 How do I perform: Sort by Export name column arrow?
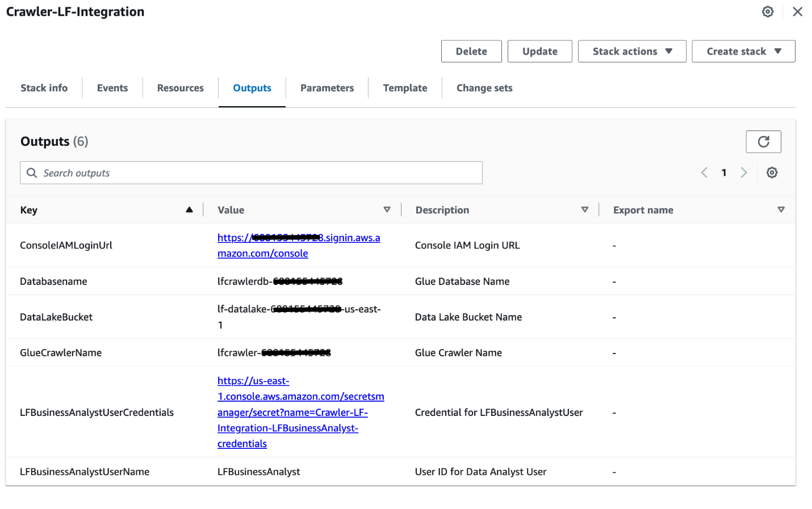[x=781, y=209]
